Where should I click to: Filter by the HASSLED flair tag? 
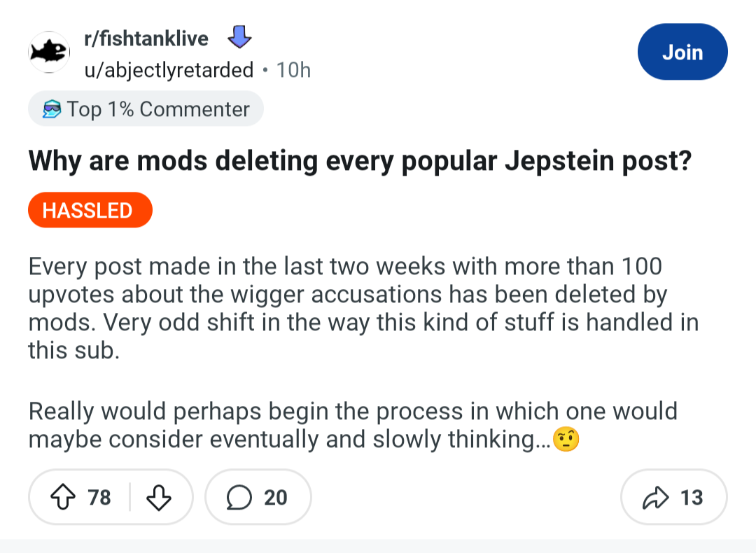coord(90,210)
